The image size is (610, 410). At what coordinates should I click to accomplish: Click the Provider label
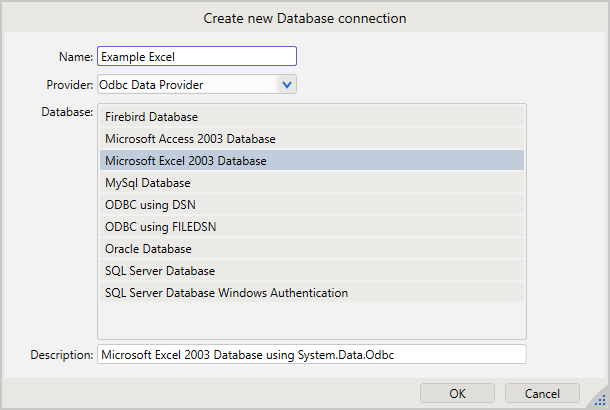click(x=70, y=85)
